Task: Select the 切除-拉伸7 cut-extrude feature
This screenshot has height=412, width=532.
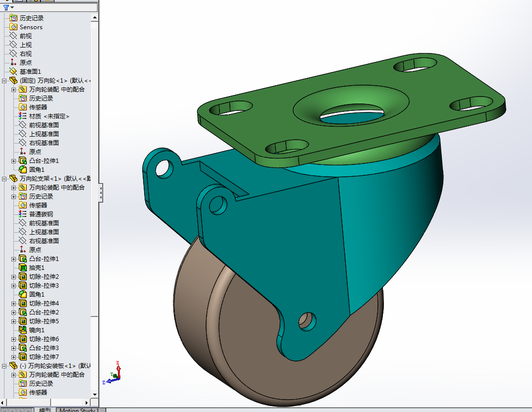Action: tap(44, 357)
